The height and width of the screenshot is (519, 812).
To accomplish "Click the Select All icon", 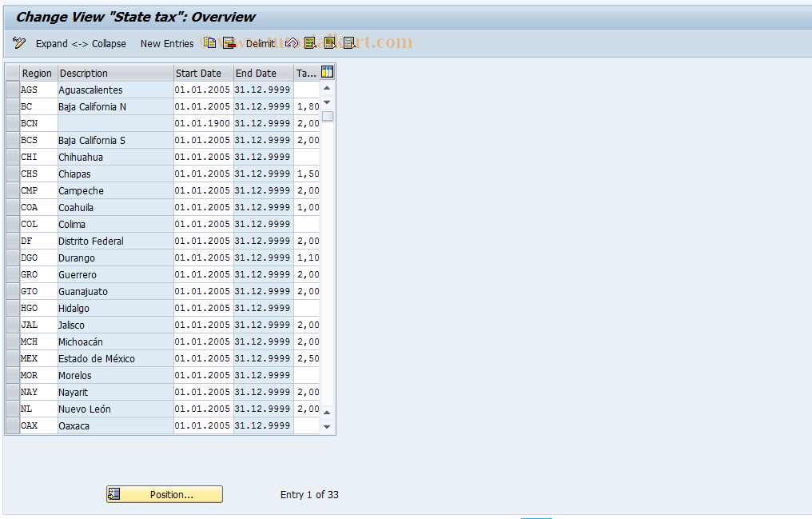I will 310,43.
